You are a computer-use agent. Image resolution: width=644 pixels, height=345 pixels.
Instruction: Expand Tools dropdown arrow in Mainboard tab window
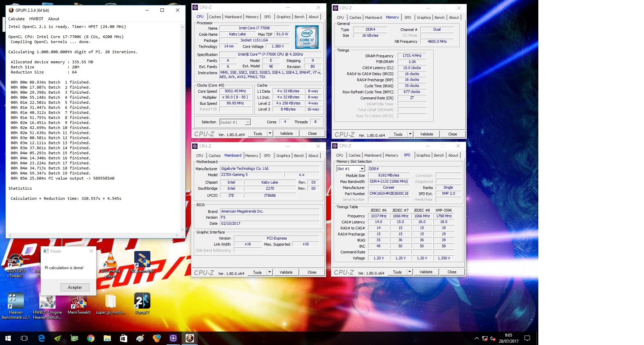click(270, 272)
